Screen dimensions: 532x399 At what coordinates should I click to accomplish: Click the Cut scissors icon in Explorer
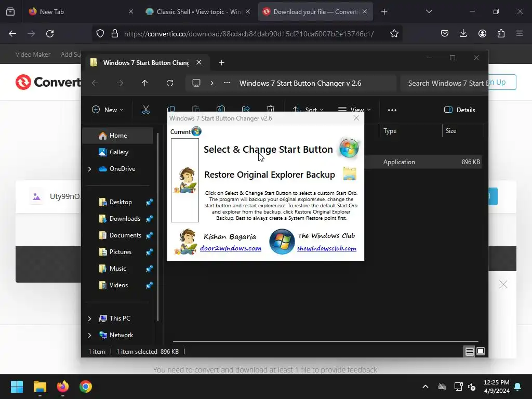click(x=146, y=110)
